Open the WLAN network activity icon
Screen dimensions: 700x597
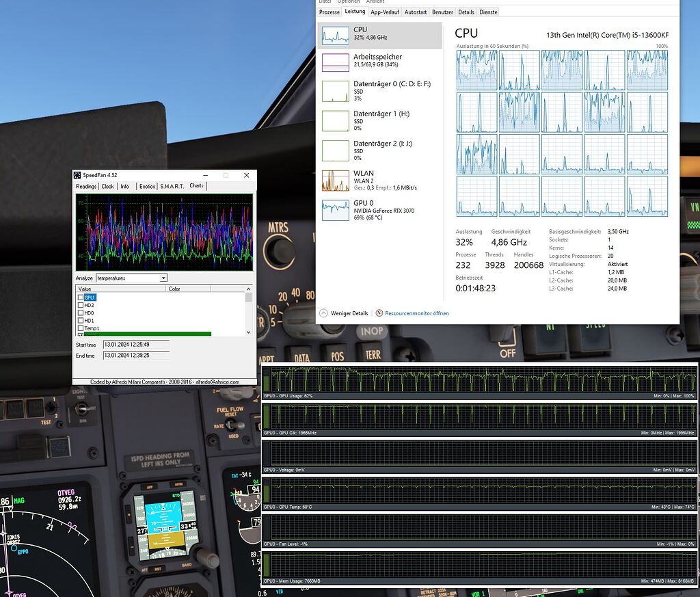tap(334, 180)
